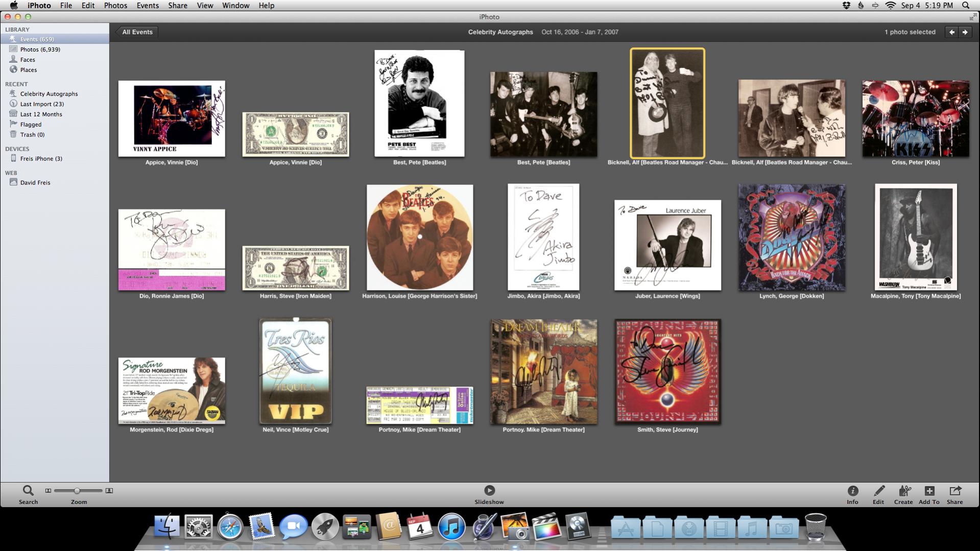Screen dimensions: 980x551
Task: Click the Info button icon
Action: [852, 491]
